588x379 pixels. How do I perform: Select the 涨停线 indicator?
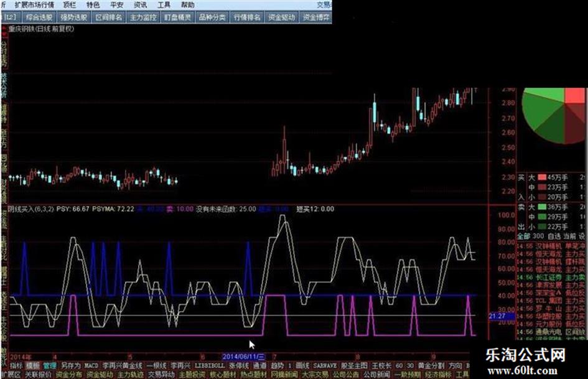pyautogui.click(x=239, y=365)
